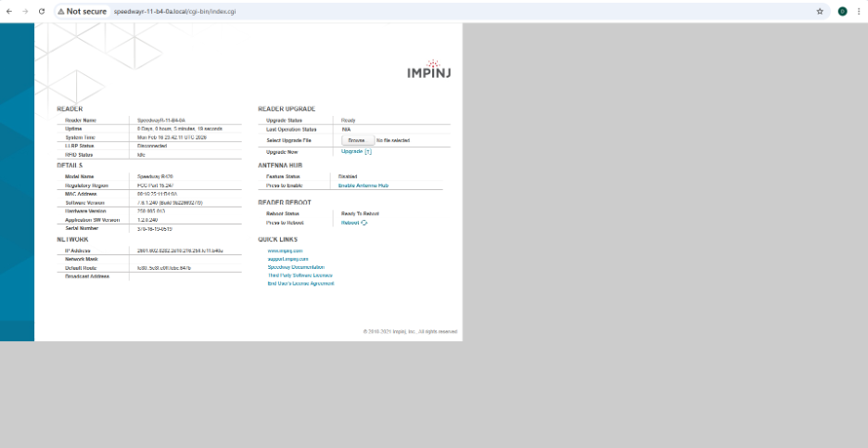Click 'No file selected' text

point(393,141)
